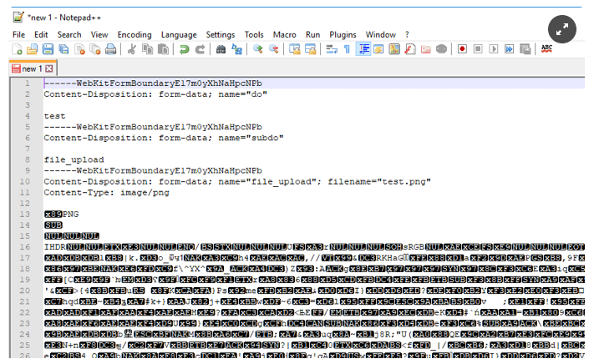This screenshot has width=594, height=364.
Task: Zoom out with the red magnifier
Action: (273, 49)
